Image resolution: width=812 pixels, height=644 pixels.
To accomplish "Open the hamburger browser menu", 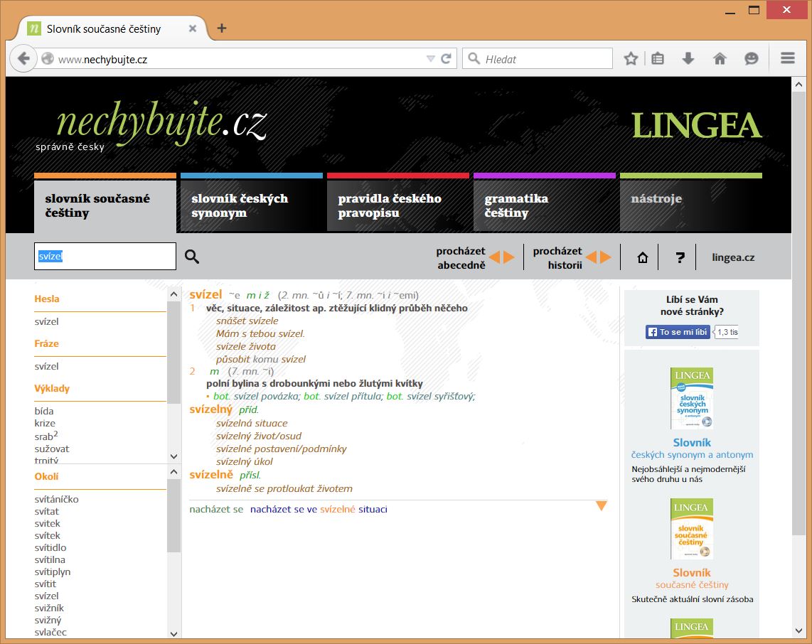I will pos(788,58).
